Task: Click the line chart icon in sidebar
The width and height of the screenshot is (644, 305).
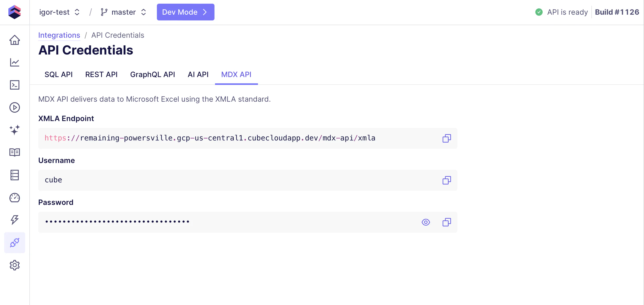Action: click(x=15, y=62)
